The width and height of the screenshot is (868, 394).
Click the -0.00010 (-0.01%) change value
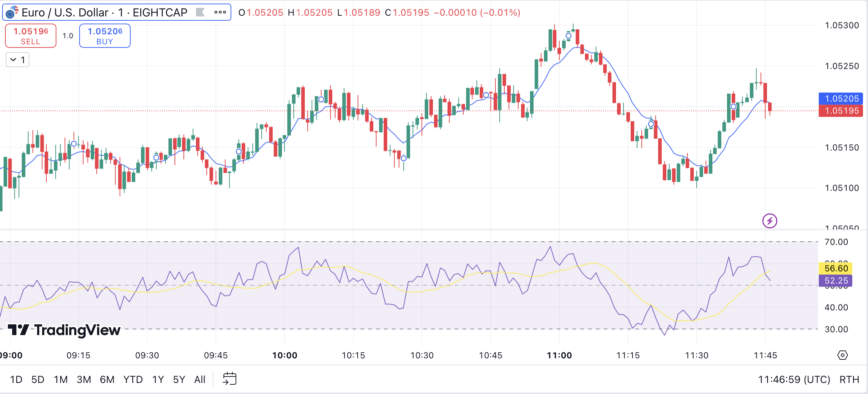point(477,12)
